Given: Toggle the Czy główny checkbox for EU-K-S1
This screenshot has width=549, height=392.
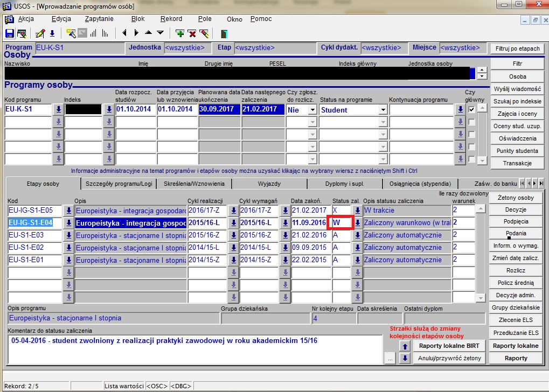Looking at the screenshot, I should pos(471,109).
